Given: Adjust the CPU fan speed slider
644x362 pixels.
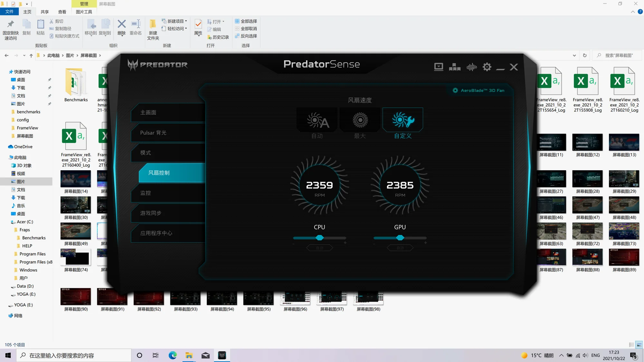Looking at the screenshot, I should pyautogui.click(x=319, y=238).
